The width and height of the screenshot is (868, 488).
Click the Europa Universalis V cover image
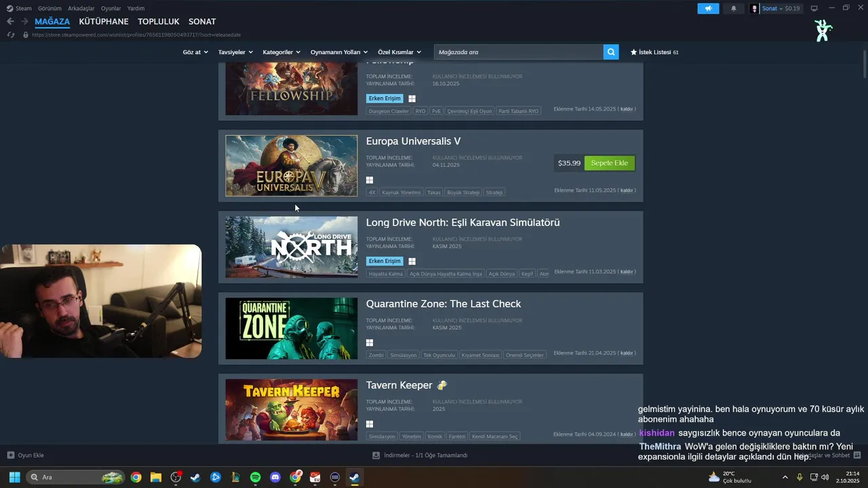(x=292, y=166)
